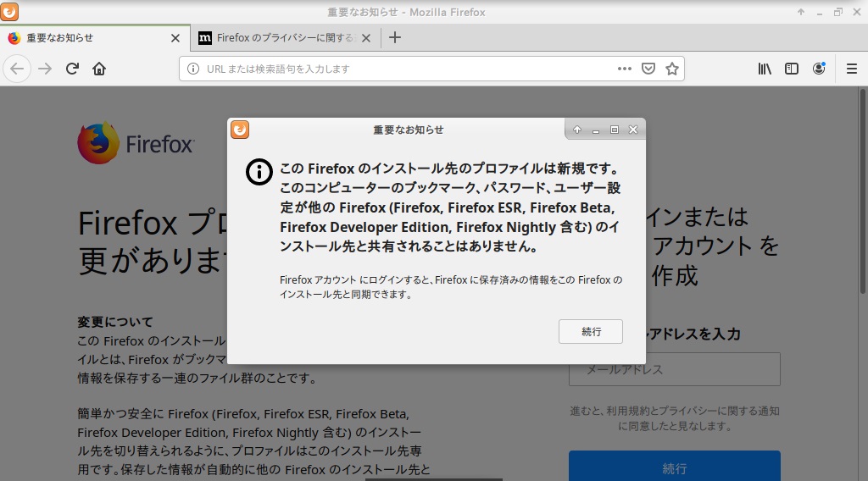Click the Firefox logo on the page

pyautogui.click(x=136, y=143)
